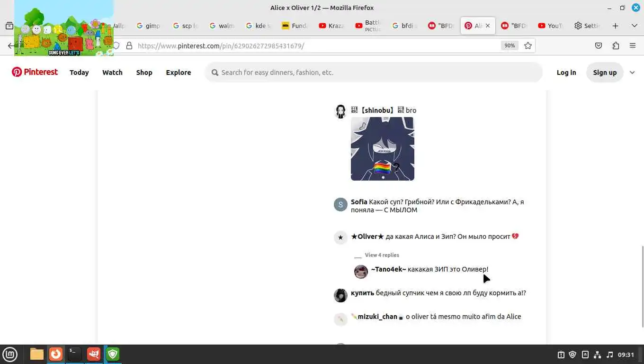Switch to the Settings tab

[588, 26]
